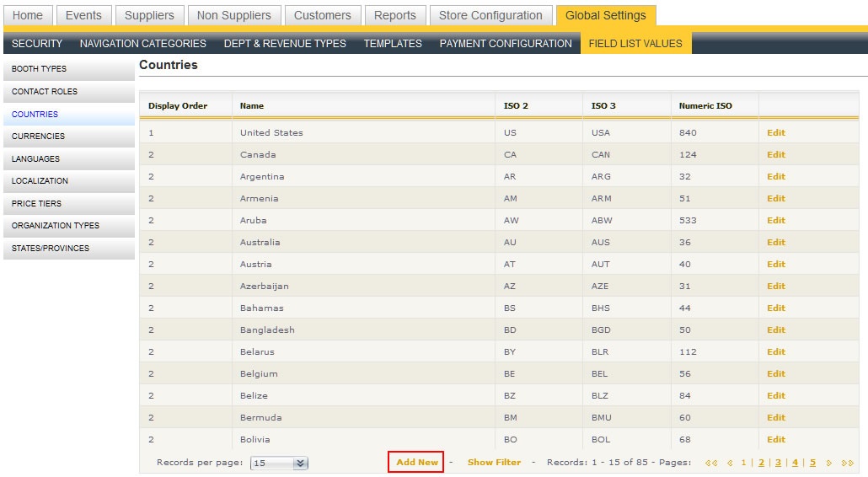Sort by Numeric ISO column header
Screen dimensions: 868x477
[x=705, y=105]
